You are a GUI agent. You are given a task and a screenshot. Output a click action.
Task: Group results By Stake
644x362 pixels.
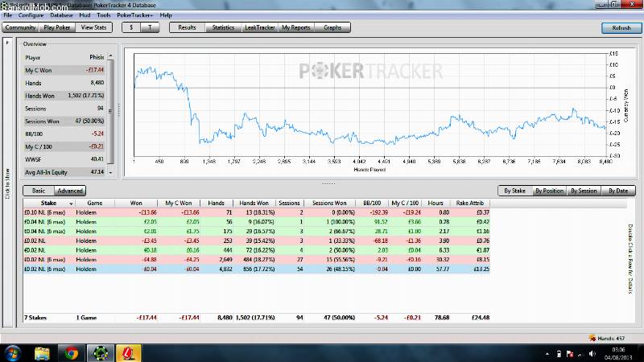pyautogui.click(x=514, y=191)
